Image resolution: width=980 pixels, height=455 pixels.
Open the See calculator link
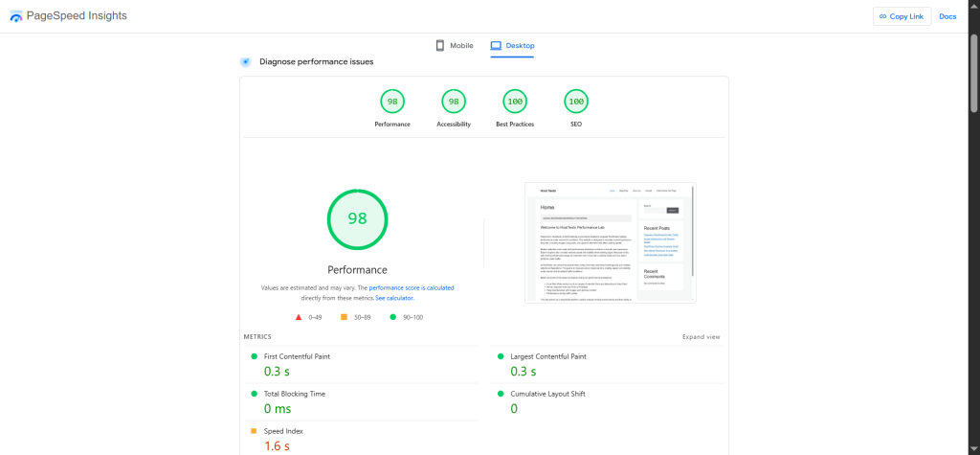click(x=394, y=298)
